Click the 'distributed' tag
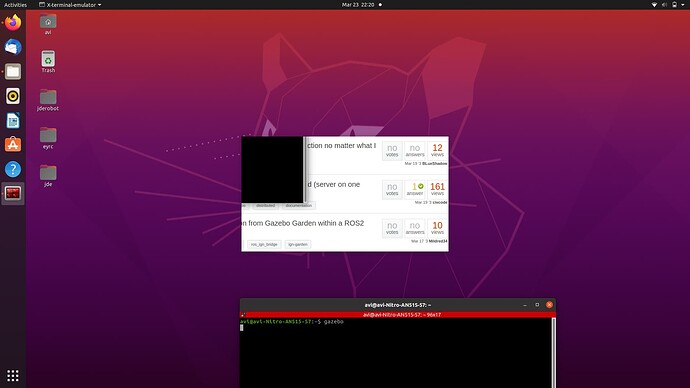 [265, 205]
